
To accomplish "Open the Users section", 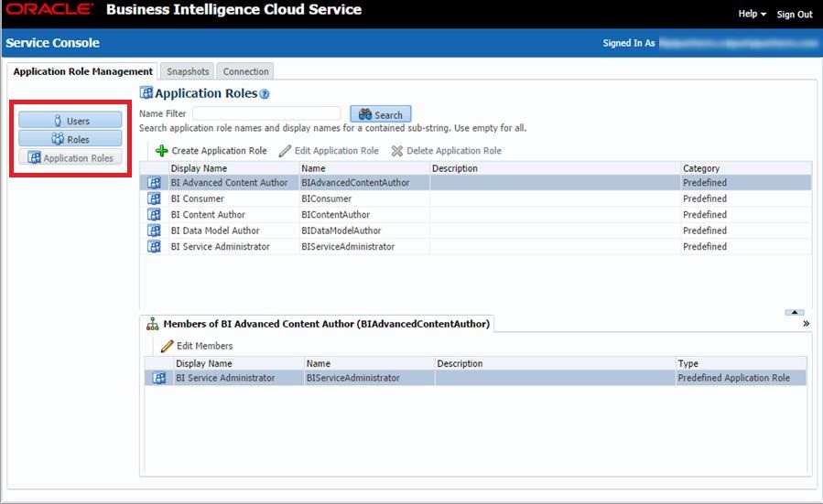I will click(x=70, y=121).
